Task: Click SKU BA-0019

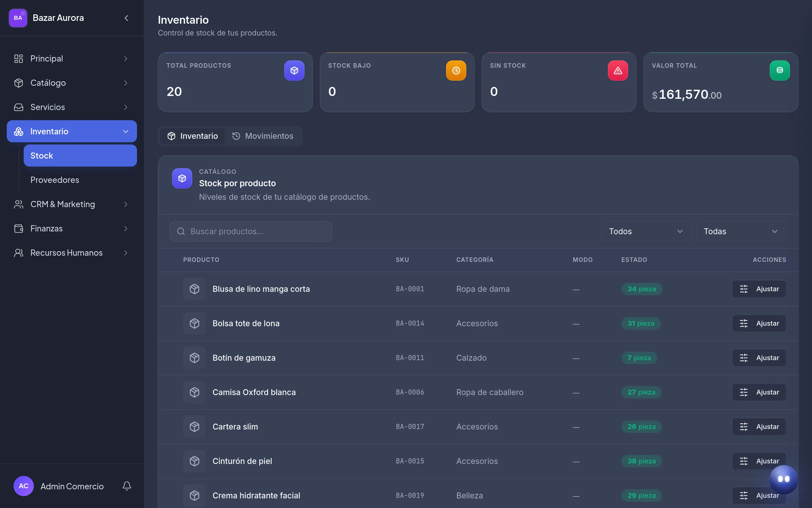Action: coord(410,496)
